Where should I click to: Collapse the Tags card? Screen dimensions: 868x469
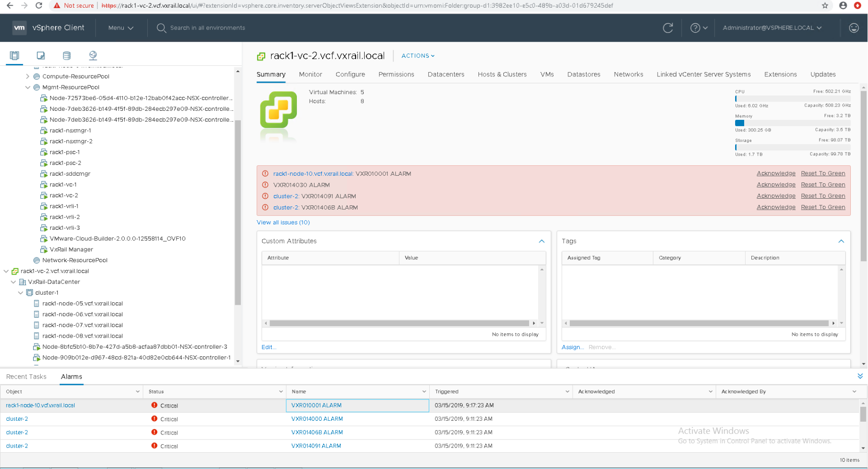[841, 241]
